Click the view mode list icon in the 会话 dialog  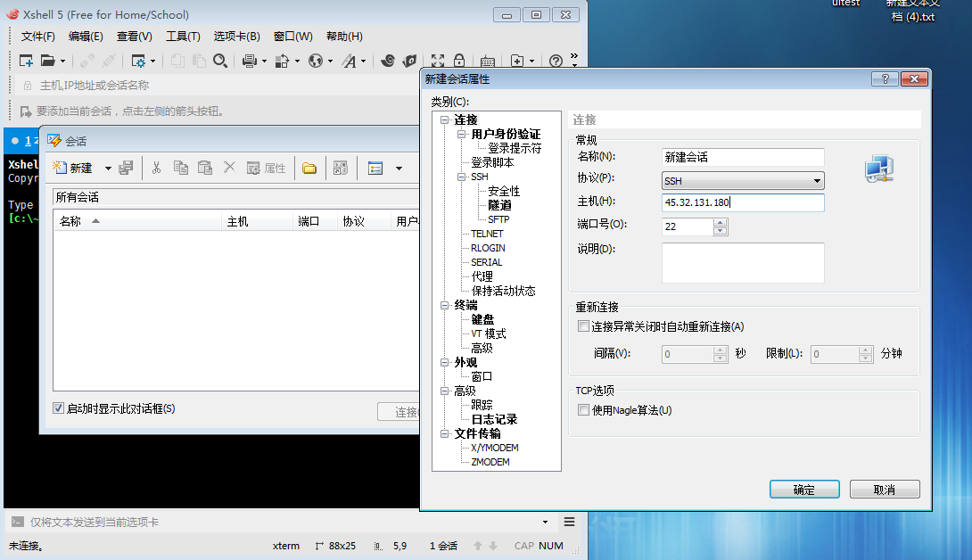[x=375, y=168]
